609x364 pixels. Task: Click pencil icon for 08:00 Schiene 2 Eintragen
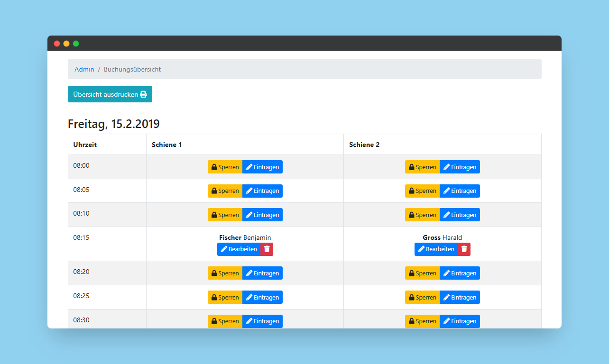(x=446, y=167)
